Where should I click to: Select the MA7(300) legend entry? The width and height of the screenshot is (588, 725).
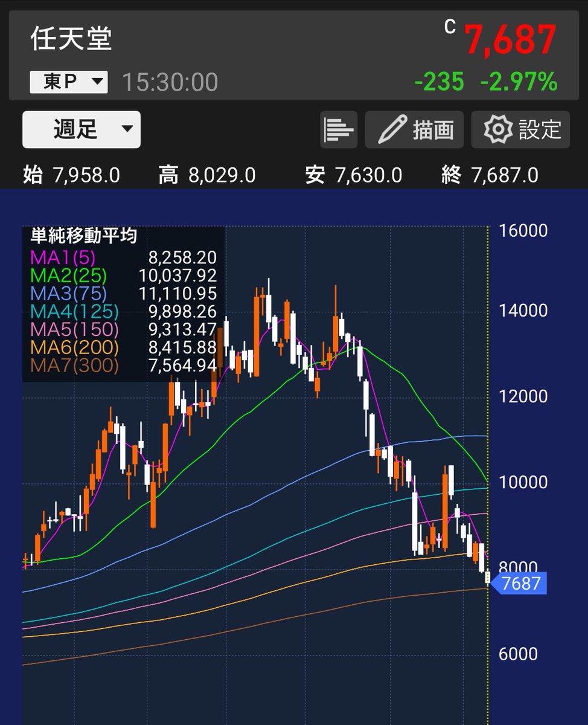(74, 366)
